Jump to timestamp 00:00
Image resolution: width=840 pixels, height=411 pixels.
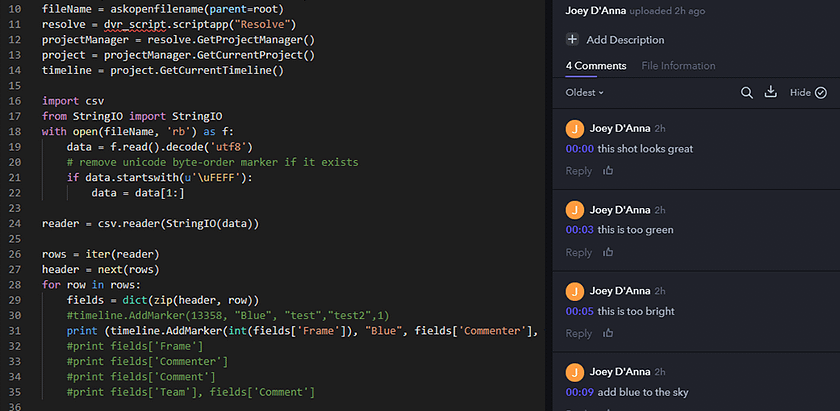[580, 149]
